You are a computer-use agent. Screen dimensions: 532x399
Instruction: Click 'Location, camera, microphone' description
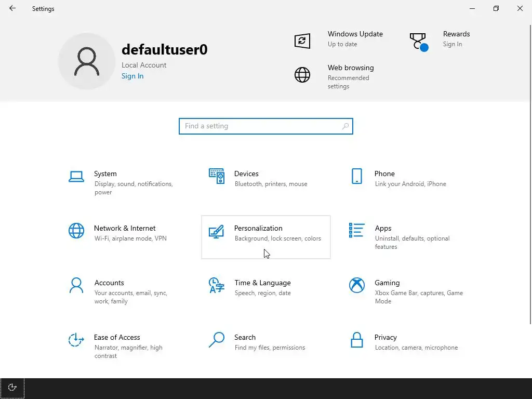tap(416, 348)
